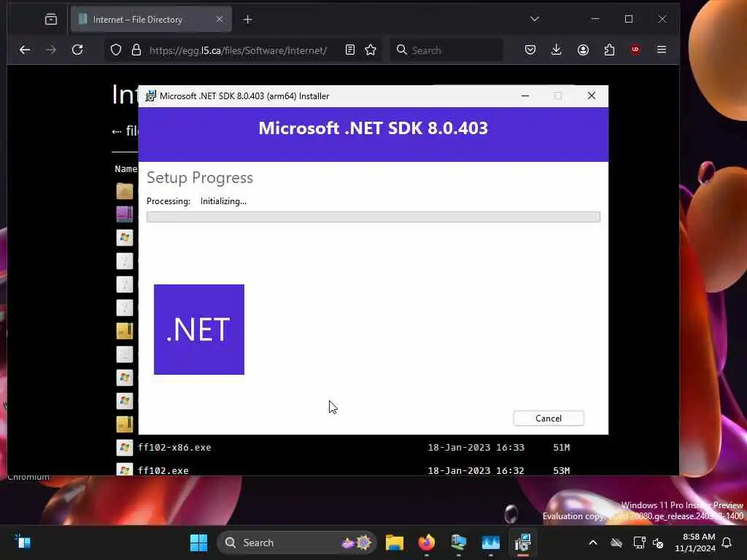This screenshot has height=560, width=747.
Task: Click the taskbar Search box
Action: point(296,542)
